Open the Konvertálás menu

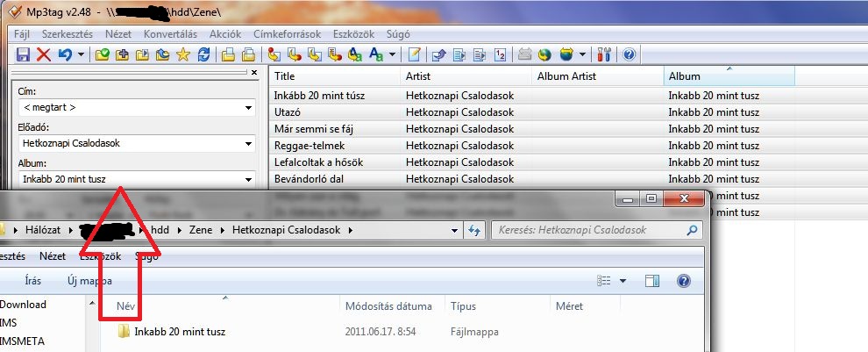pyautogui.click(x=169, y=33)
